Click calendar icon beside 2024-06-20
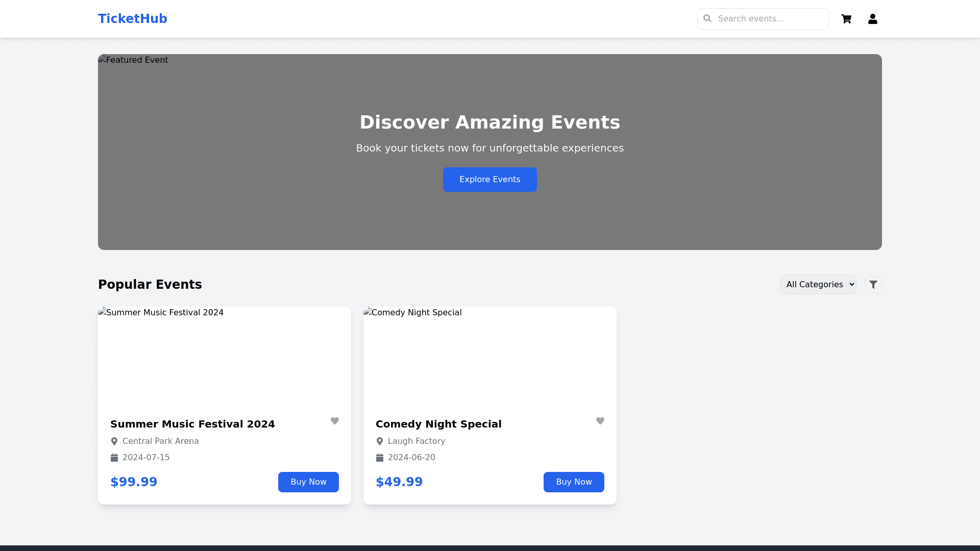Image resolution: width=980 pixels, height=551 pixels. (380, 458)
